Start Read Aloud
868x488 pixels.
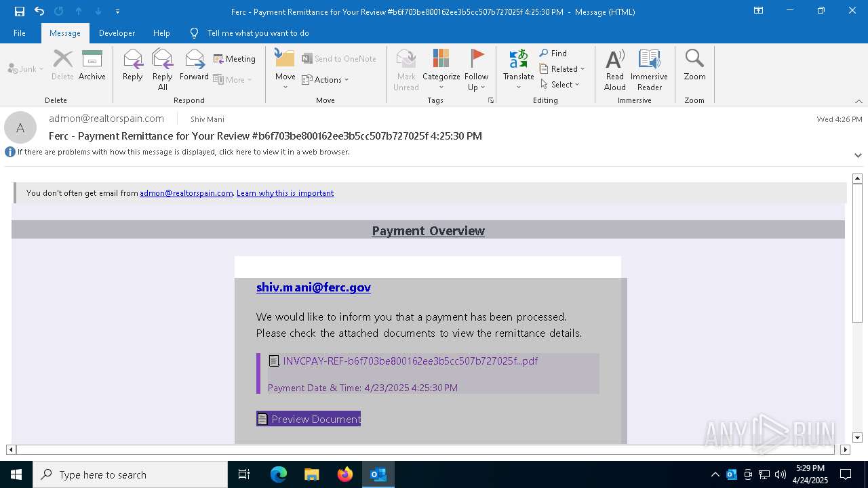615,69
